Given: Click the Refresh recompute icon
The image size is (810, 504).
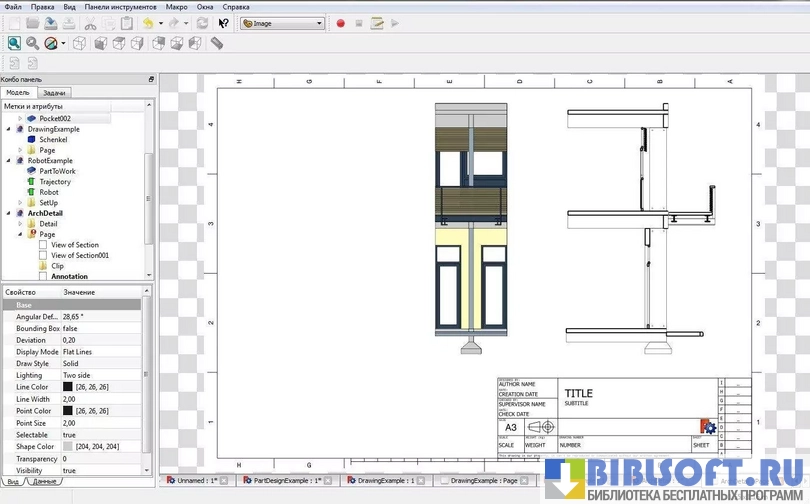Looking at the screenshot, I should 203,23.
